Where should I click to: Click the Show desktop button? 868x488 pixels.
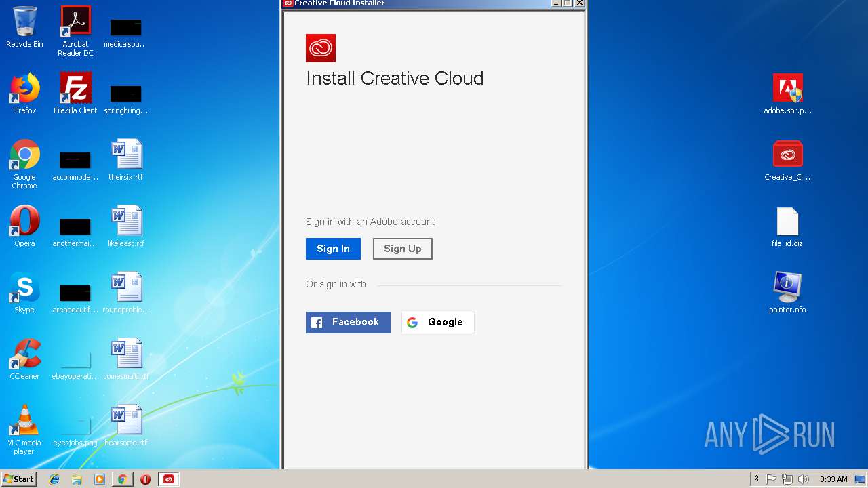coord(861,479)
